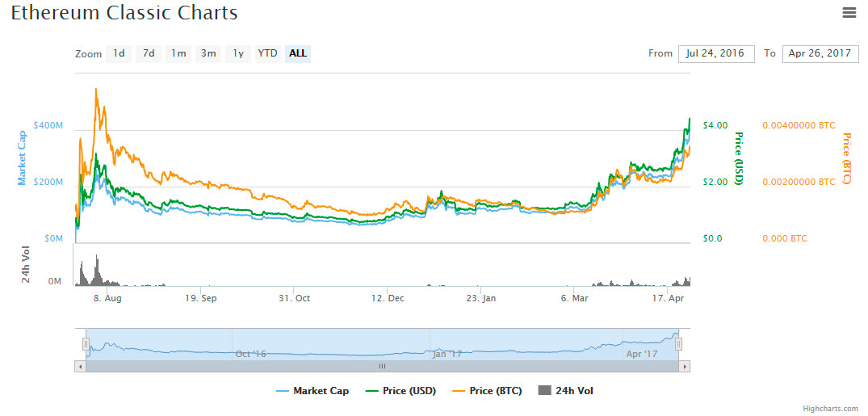Click the 19. Sep date label

(x=201, y=298)
